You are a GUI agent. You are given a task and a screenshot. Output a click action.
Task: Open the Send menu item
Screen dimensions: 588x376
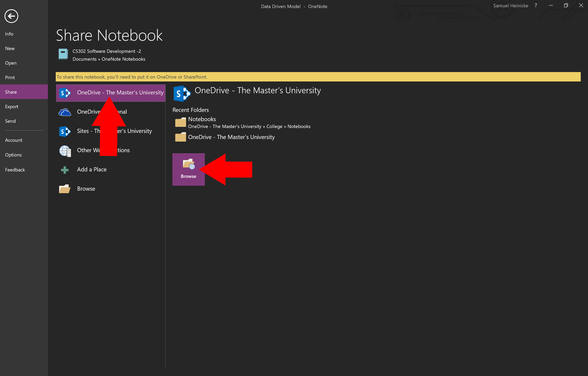coord(10,121)
